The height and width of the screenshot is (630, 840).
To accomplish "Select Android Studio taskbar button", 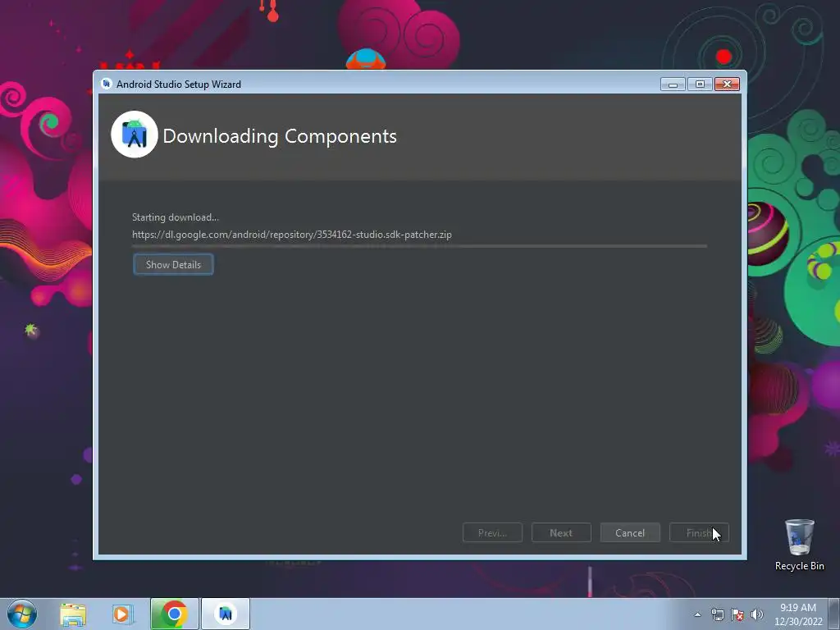I will tap(226, 614).
